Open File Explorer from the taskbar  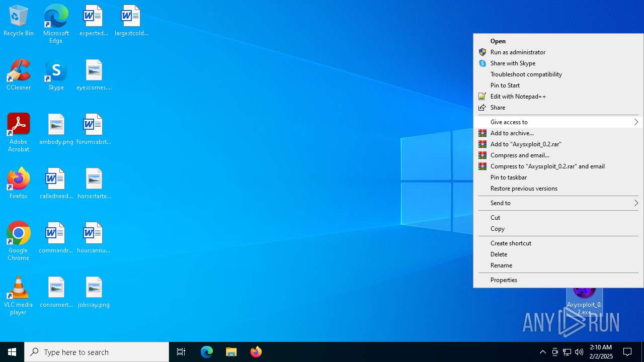click(231, 352)
